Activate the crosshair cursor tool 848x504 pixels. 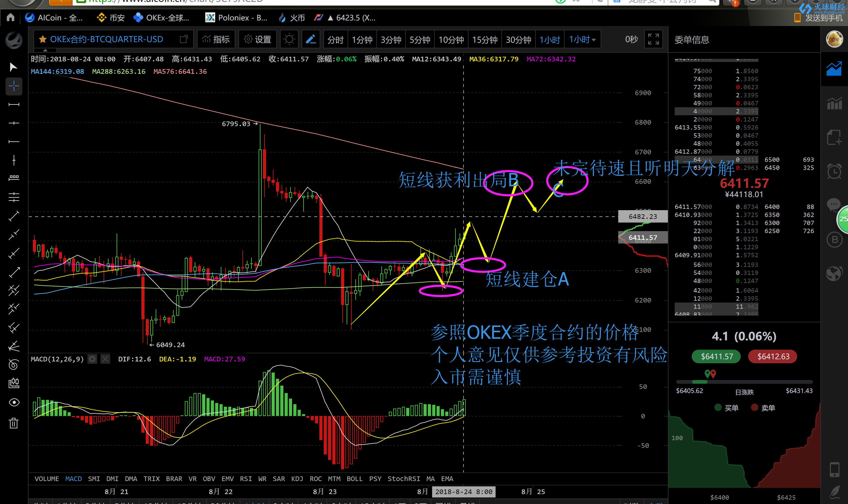pyautogui.click(x=14, y=86)
